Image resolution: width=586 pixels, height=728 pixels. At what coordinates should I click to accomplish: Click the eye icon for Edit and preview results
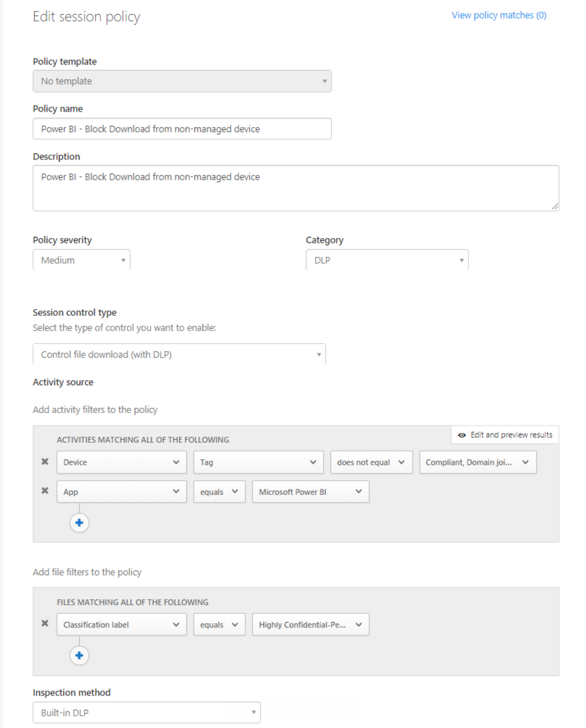pyautogui.click(x=462, y=434)
